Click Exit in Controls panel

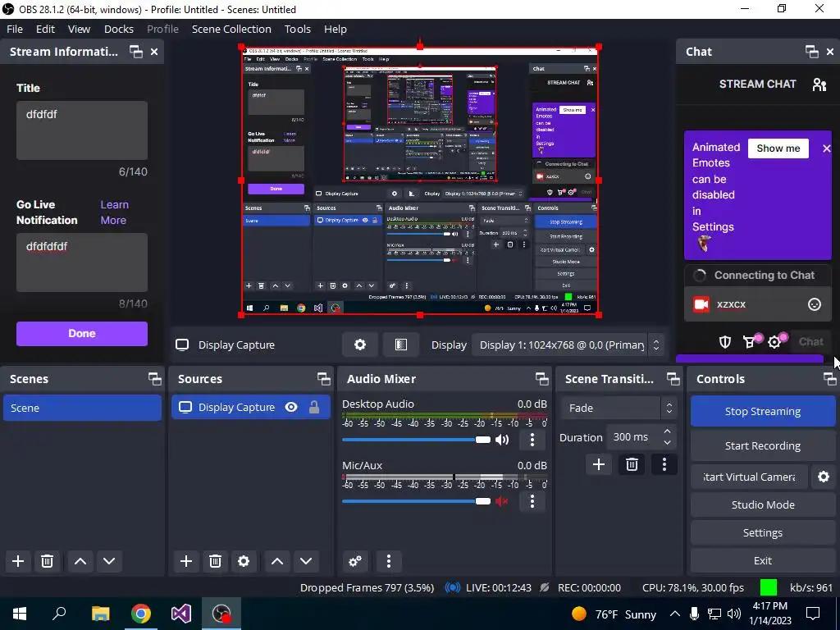click(762, 560)
